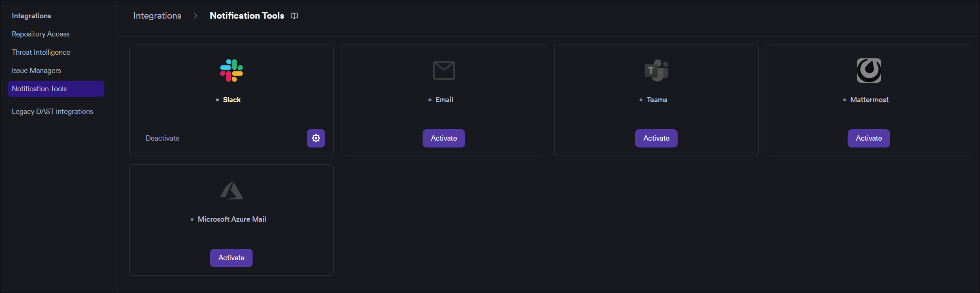Go to Integrations breadcrumb link
980x293 pixels.
pos(157,16)
